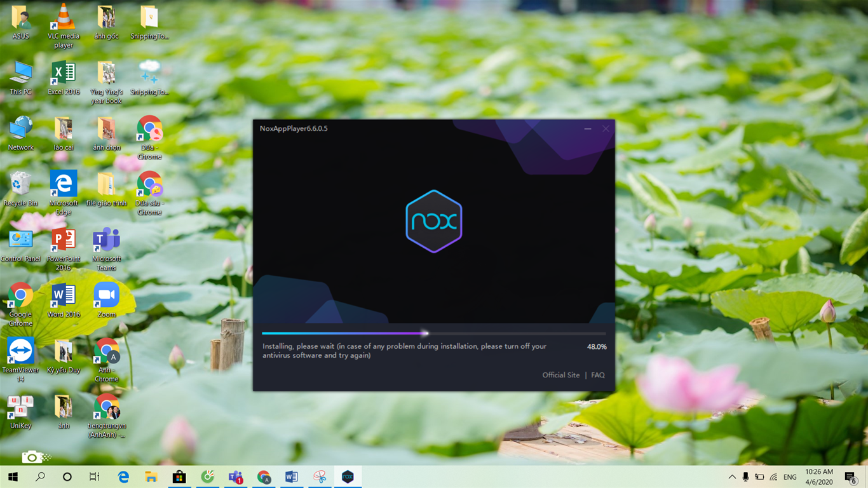Click the 48.0% progress percentage text

click(597, 347)
